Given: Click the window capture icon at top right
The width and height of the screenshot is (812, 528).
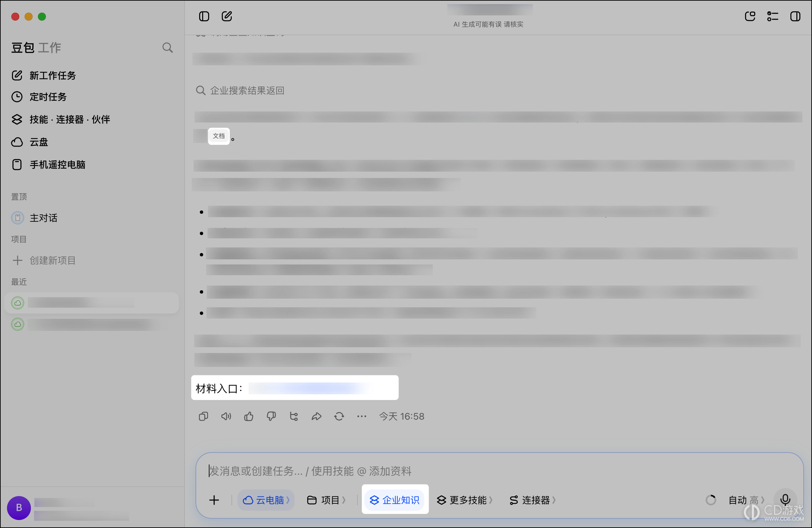Looking at the screenshot, I should tap(750, 16).
